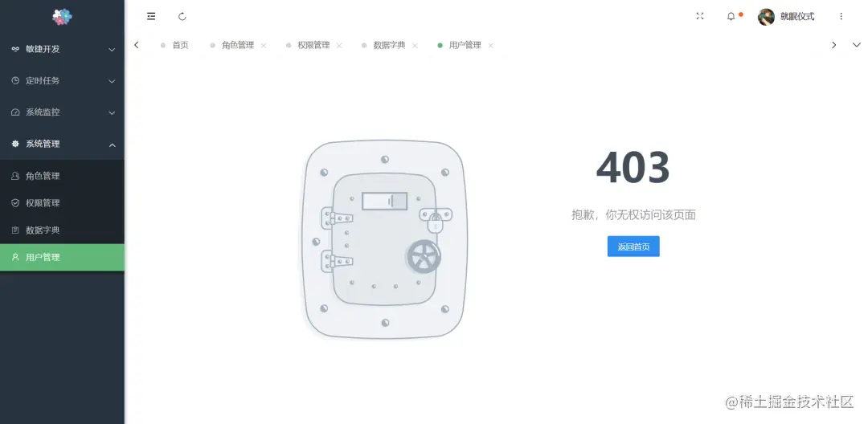The height and width of the screenshot is (424, 868).
Task: Collapse the sidebar with the menu fold icon
Action: [x=151, y=17]
